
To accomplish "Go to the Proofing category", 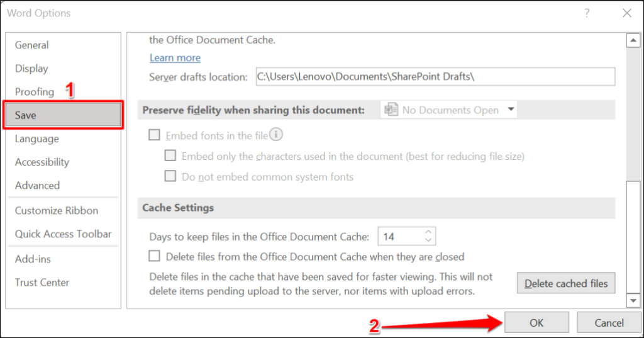I will click(34, 92).
